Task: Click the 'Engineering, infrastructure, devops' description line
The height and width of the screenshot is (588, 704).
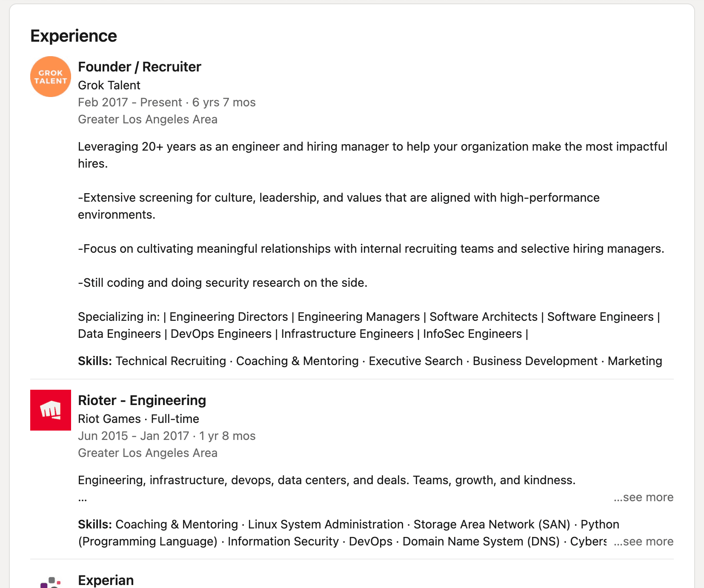Action: 326,480
